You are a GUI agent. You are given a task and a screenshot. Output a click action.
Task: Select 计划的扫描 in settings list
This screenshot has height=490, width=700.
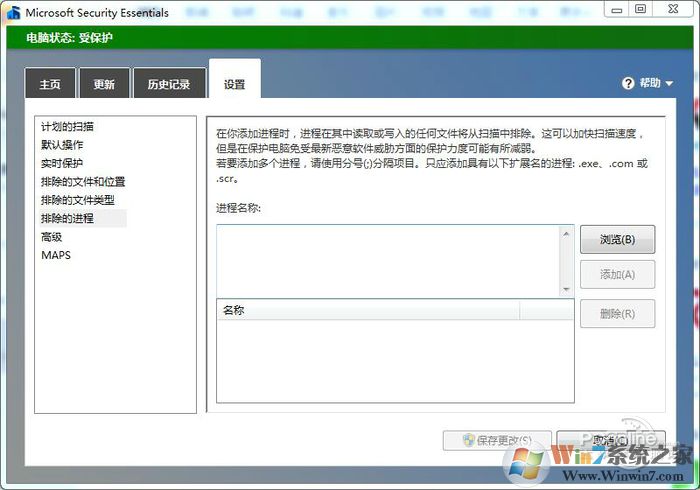click(x=67, y=127)
